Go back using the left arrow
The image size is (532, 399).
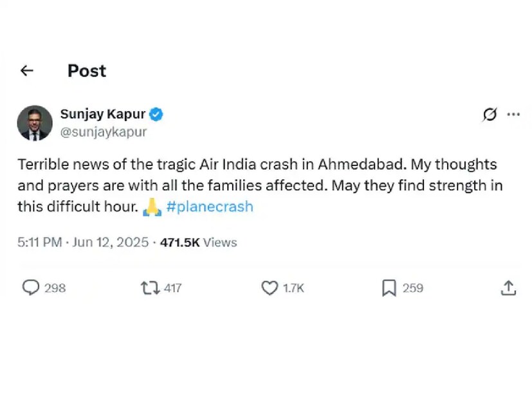[x=26, y=71]
